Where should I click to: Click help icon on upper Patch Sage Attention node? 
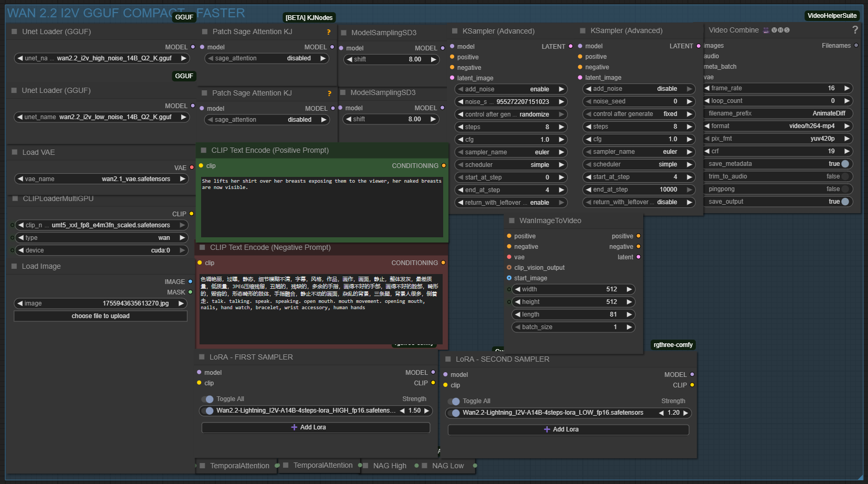click(x=329, y=32)
